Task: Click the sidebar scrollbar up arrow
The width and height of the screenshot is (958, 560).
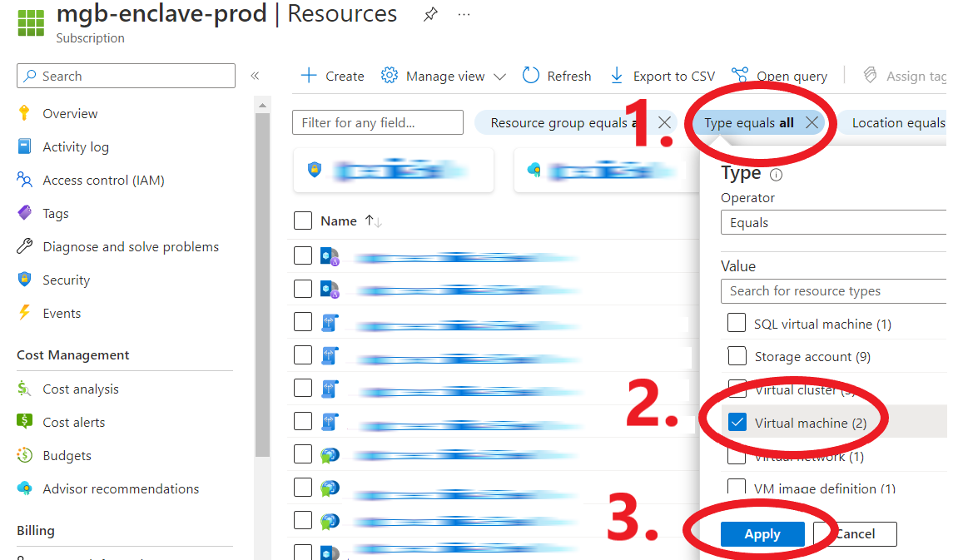Action: point(263,106)
